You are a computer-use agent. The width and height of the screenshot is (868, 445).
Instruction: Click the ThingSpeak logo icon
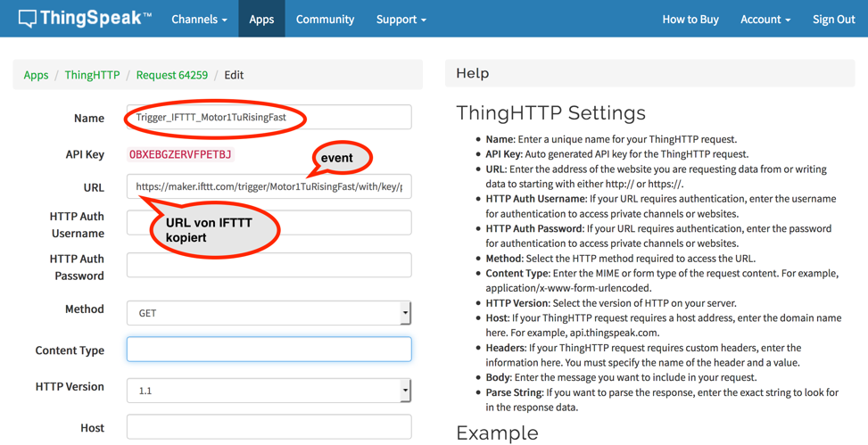pyautogui.click(x=28, y=19)
